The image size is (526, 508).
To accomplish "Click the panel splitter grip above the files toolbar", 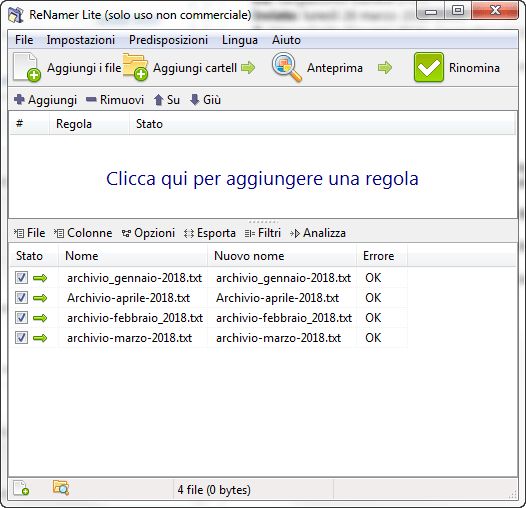I will tap(263, 222).
